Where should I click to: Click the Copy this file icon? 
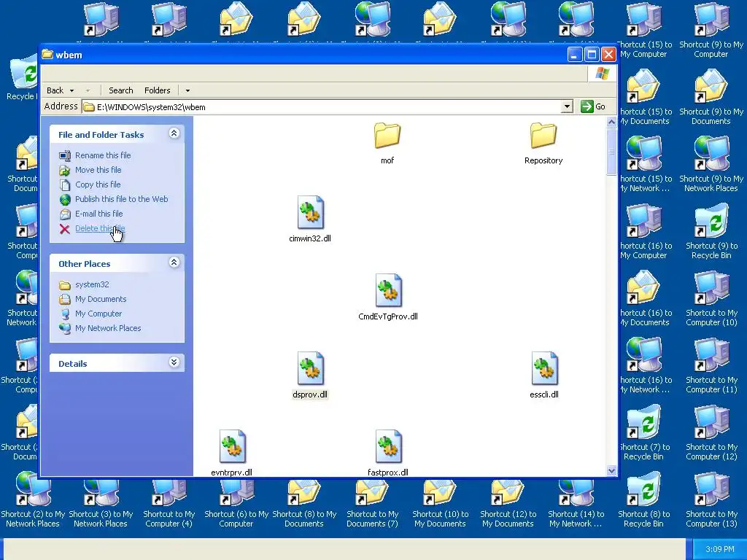65,184
